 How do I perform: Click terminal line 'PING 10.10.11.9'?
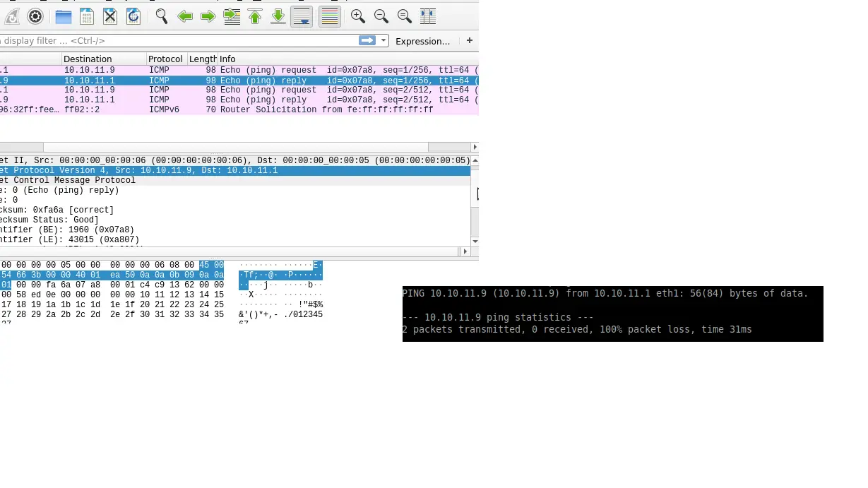605,294
